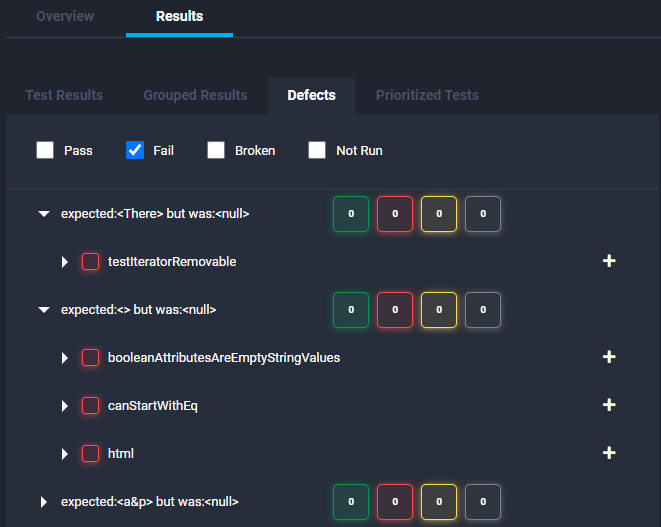Click yellow broken count for expected:<> group
Image resolution: width=661 pixels, height=527 pixels.
click(439, 310)
